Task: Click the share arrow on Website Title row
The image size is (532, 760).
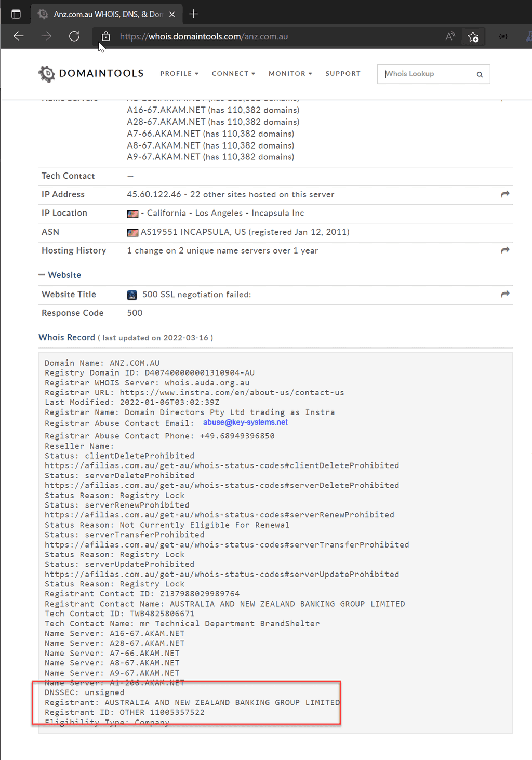Action: point(504,294)
